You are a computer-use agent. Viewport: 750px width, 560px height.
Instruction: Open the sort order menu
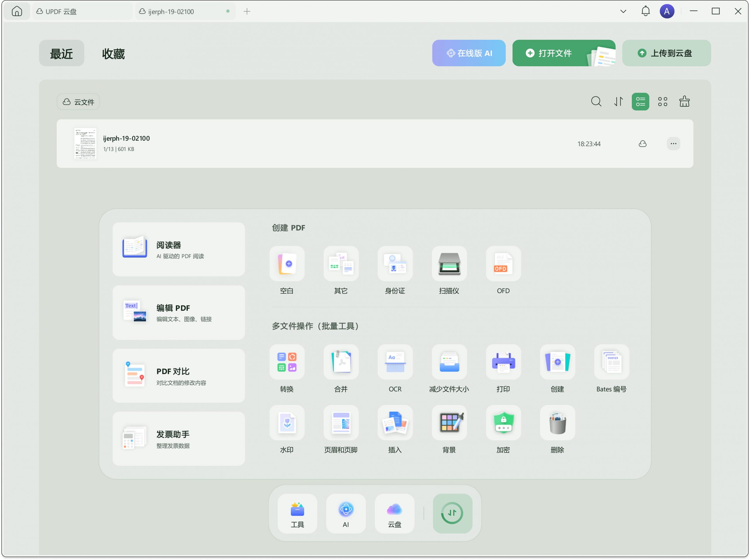618,102
